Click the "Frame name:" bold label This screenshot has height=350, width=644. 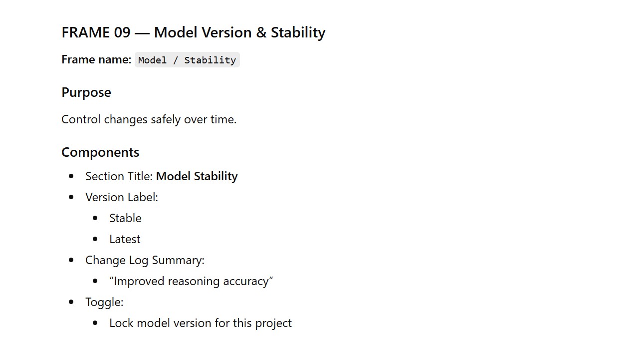(x=96, y=59)
